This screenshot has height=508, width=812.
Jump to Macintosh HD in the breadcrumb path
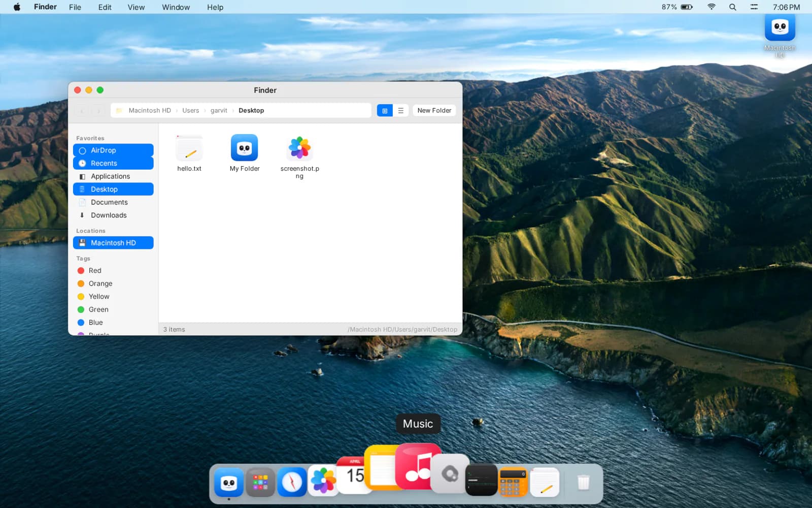point(150,110)
